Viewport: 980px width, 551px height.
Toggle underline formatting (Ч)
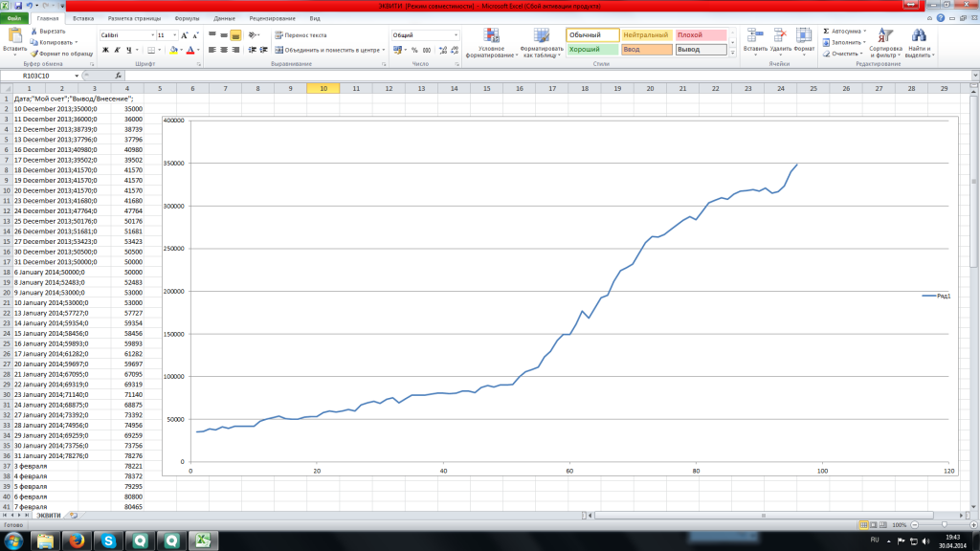coord(129,50)
